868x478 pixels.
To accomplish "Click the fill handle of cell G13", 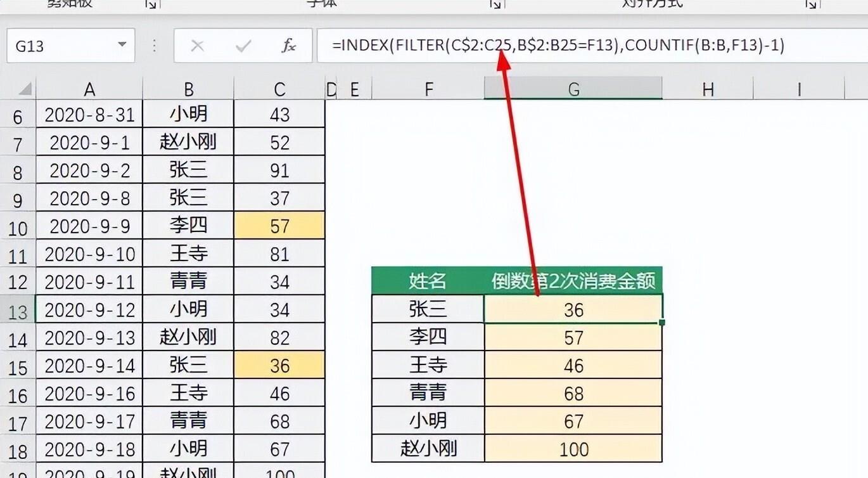I will [x=662, y=323].
